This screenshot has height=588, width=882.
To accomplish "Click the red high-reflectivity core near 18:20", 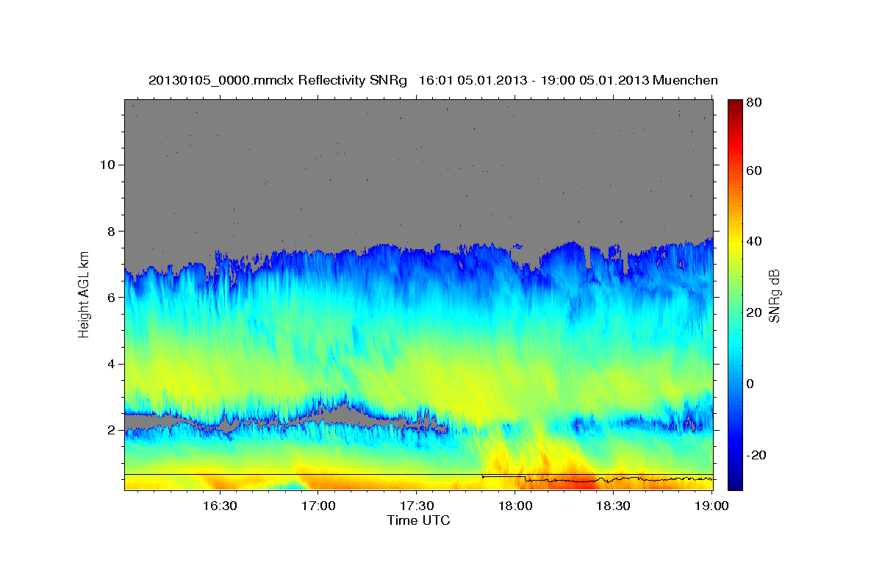I will (x=581, y=484).
